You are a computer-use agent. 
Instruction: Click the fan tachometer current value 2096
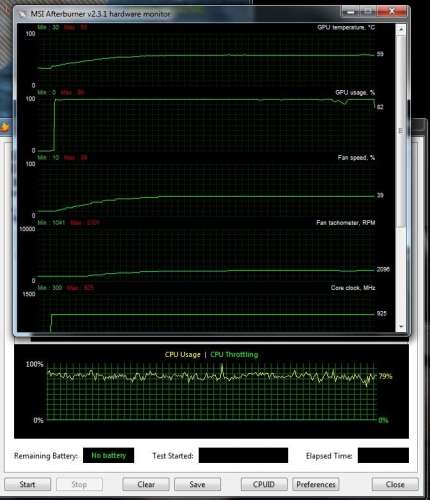(x=383, y=269)
